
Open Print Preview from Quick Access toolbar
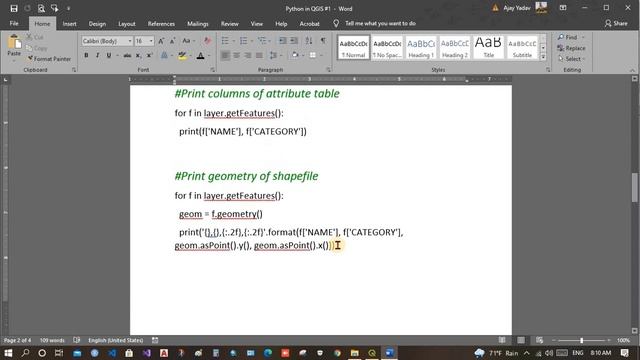pyautogui.click(x=41, y=8)
